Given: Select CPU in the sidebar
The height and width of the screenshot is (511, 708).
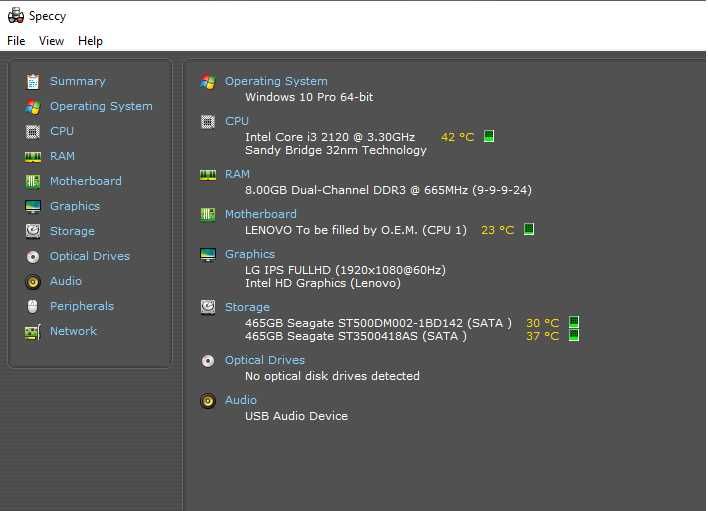Looking at the screenshot, I should pyautogui.click(x=61, y=131).
